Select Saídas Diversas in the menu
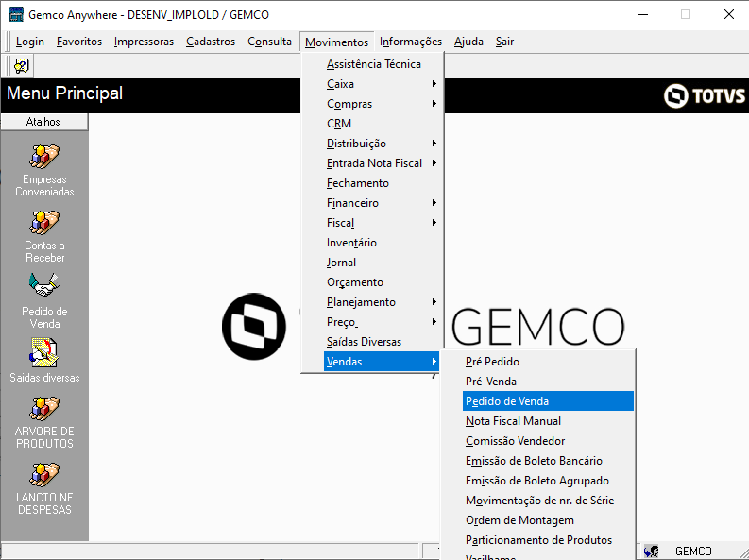 [373, 342]
